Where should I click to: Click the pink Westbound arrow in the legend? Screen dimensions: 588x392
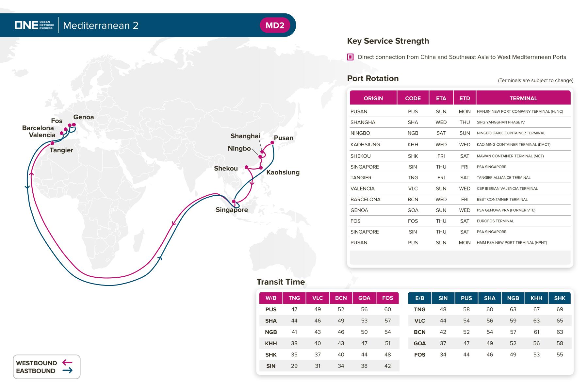tap(67, 363)
